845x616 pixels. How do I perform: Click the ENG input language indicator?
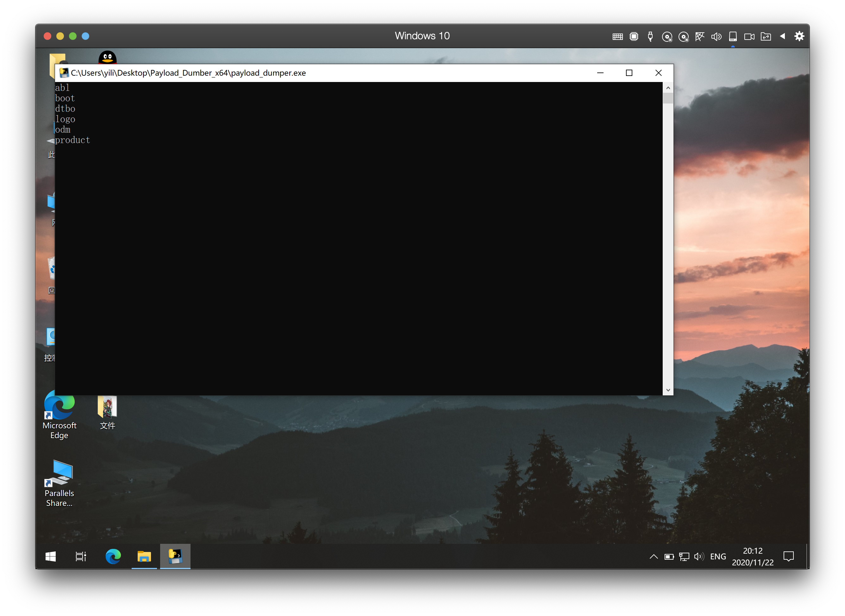point(718,557)
